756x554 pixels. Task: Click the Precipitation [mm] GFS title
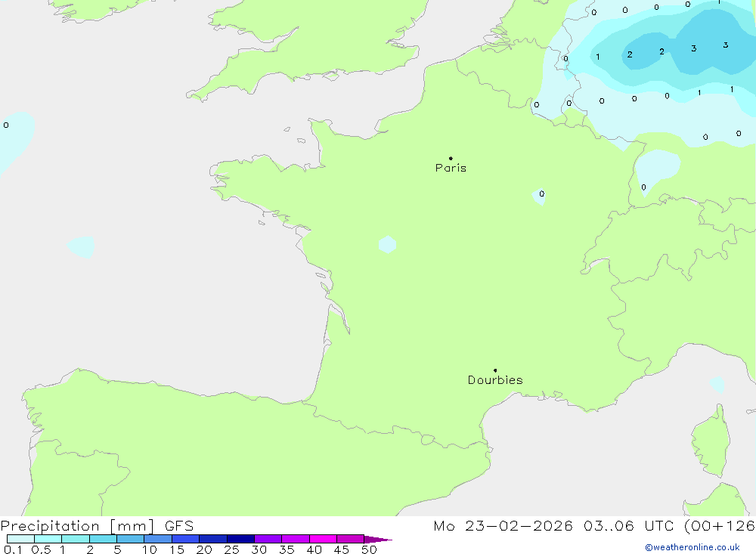(97, 525)
